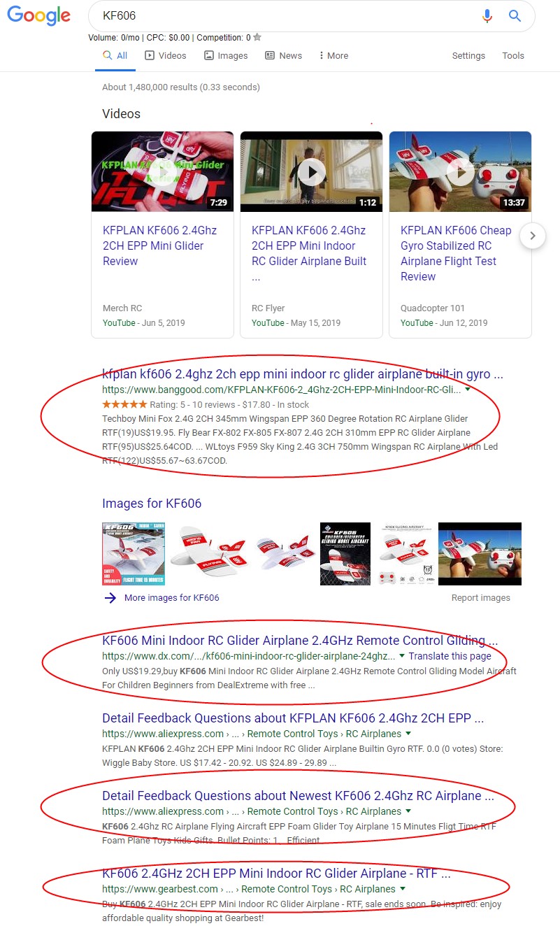
Task: Click Merch RC channel name
Action: (x=122, y=308)
